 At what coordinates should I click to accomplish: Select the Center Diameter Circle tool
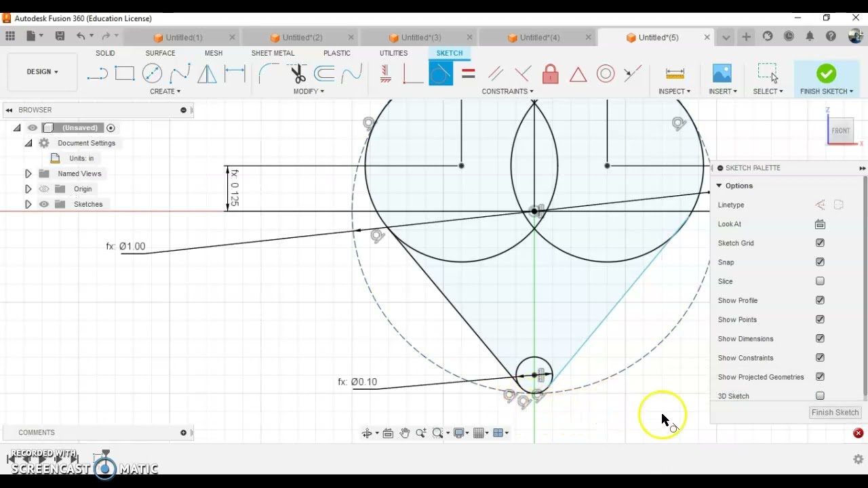152,73
